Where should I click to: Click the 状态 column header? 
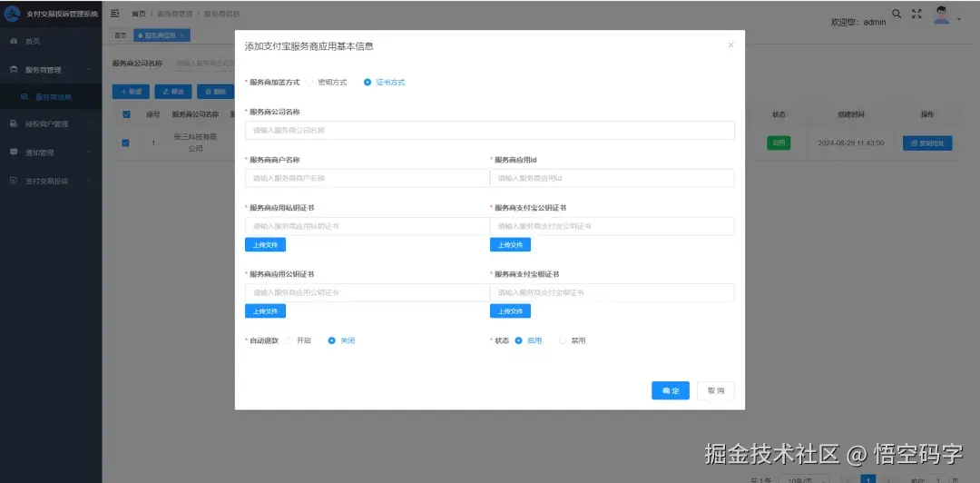779,114
